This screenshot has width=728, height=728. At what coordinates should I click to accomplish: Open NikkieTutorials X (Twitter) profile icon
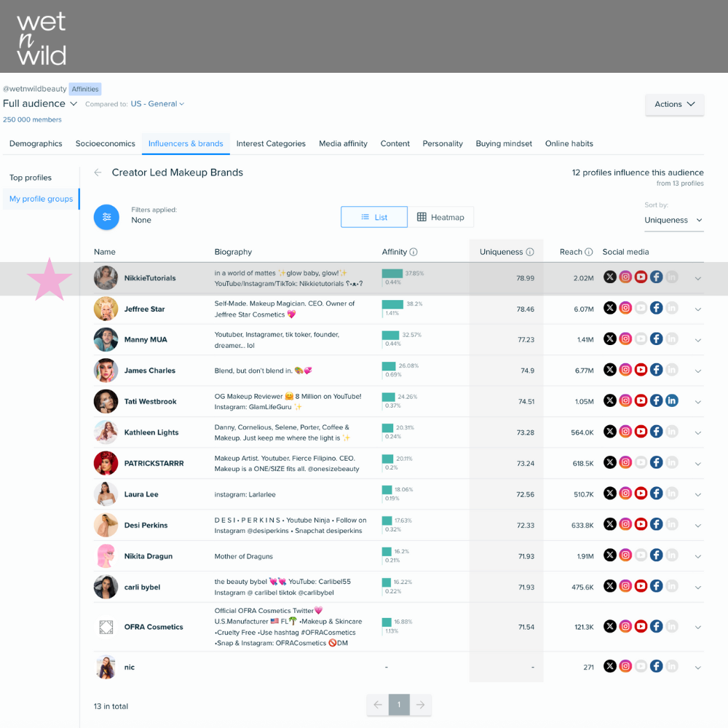tap(610, 277)
